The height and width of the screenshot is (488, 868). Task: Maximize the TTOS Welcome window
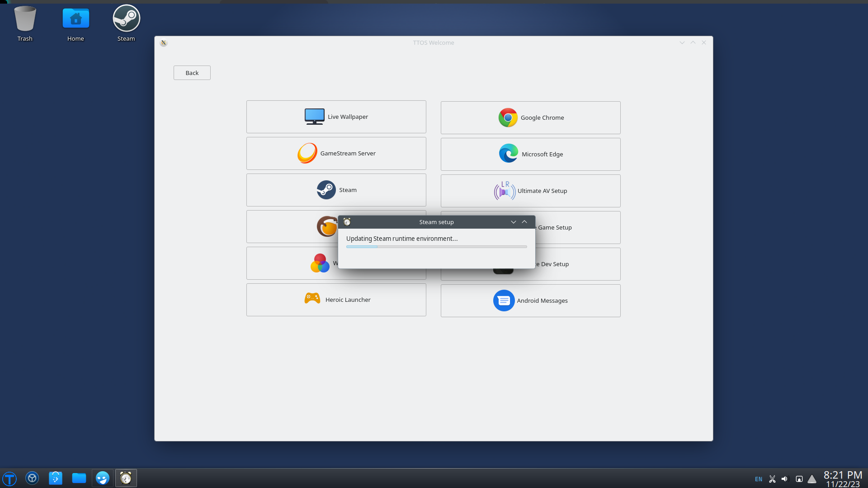coord(693,42)
